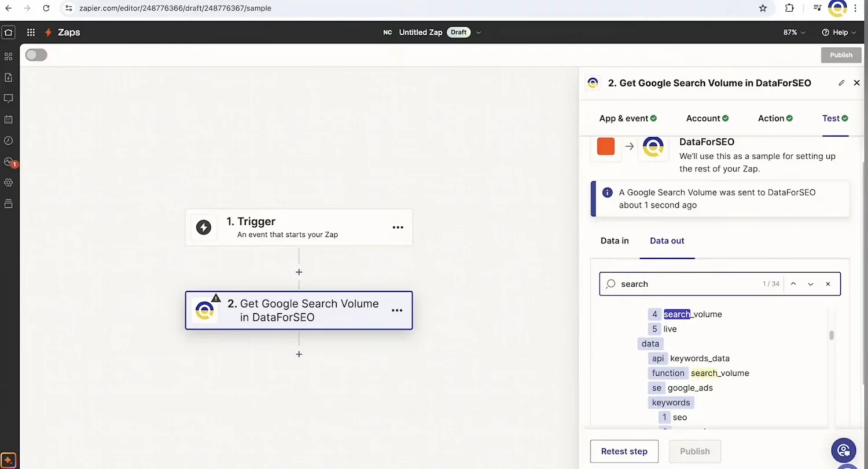Clear the data search box

[828, 284]
